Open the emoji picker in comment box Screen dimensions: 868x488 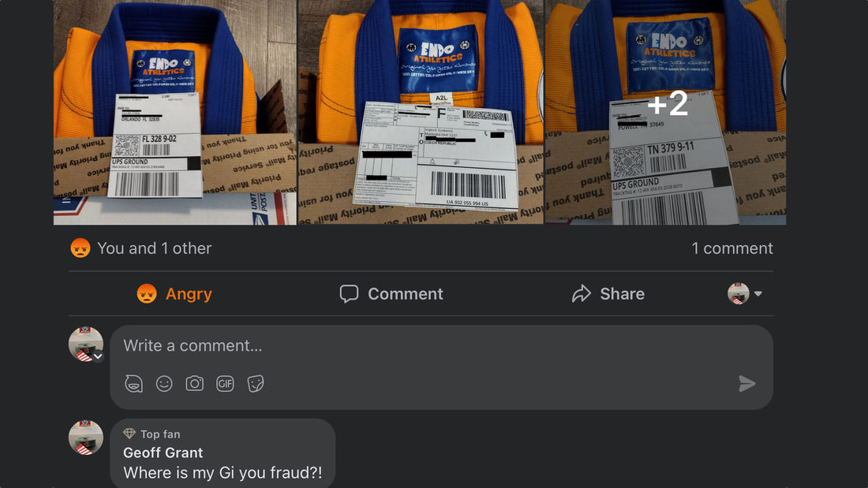[x=164, y=383]
